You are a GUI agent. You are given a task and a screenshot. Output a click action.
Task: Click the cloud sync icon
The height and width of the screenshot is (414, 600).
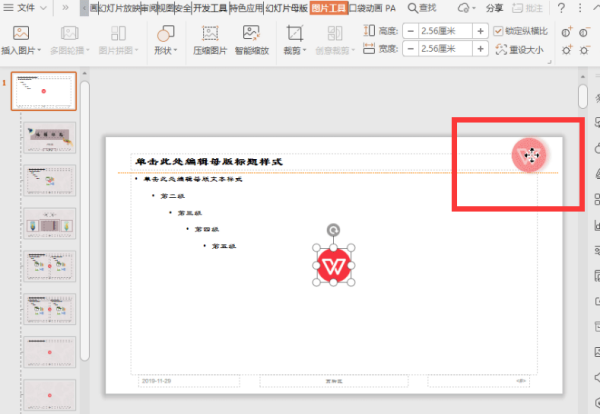coord(464,8)
